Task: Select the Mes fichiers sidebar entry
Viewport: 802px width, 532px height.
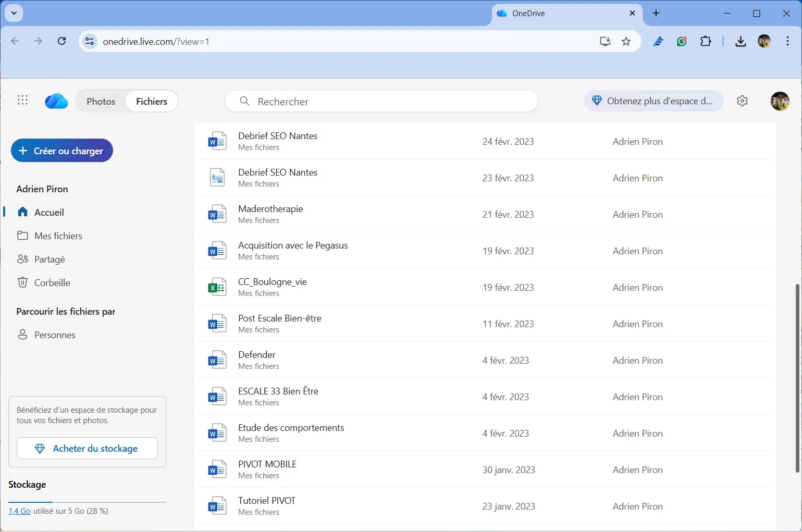Action: click(x=58, y=236)
